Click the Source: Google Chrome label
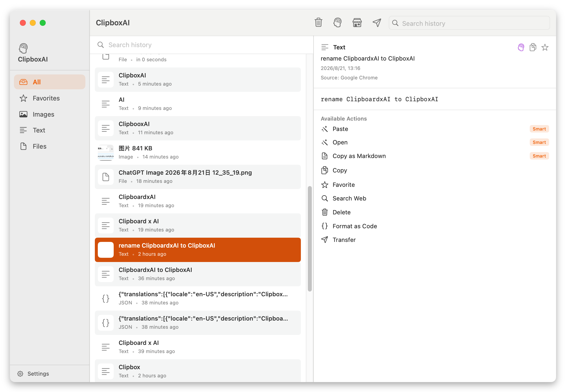This screenshot has width=566, height=392. tap(349, 78)
